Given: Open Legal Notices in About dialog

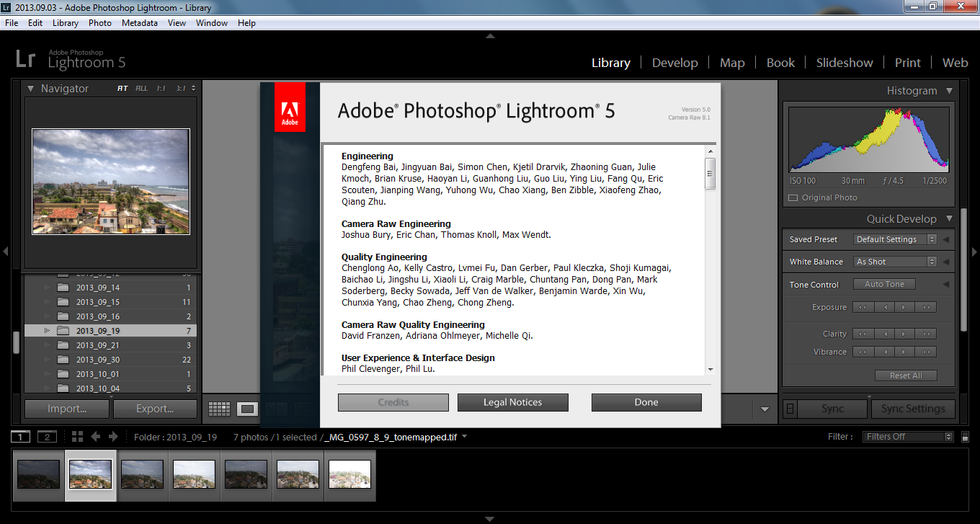Looking at the screenshot, I should click(x=513, y=402).
